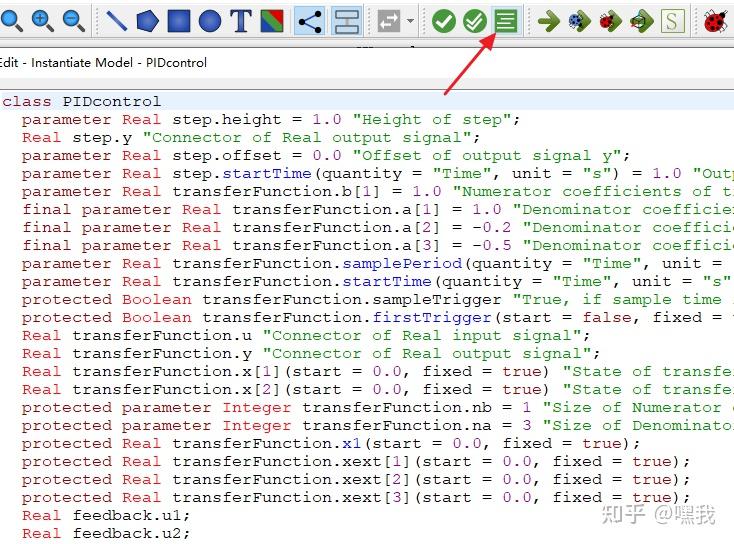This screenshot has height=544, width=734.
Task: Open dropdown arrow beside swap arrows button
Action: pyautogui.click(x=411, y=21)
